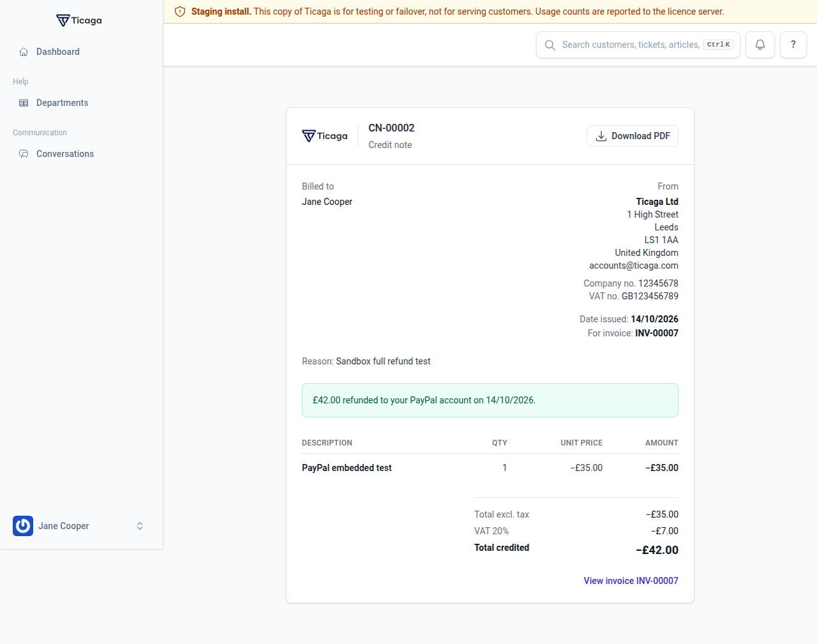817x644 pixels.
Task: Click the Conversations chat bubble icon
Action: click(x=24, y=154)
